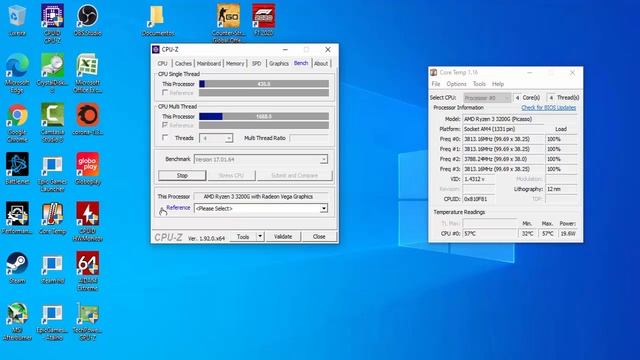
Task: Open the Help menu in Core Temp
Action: 498,84
